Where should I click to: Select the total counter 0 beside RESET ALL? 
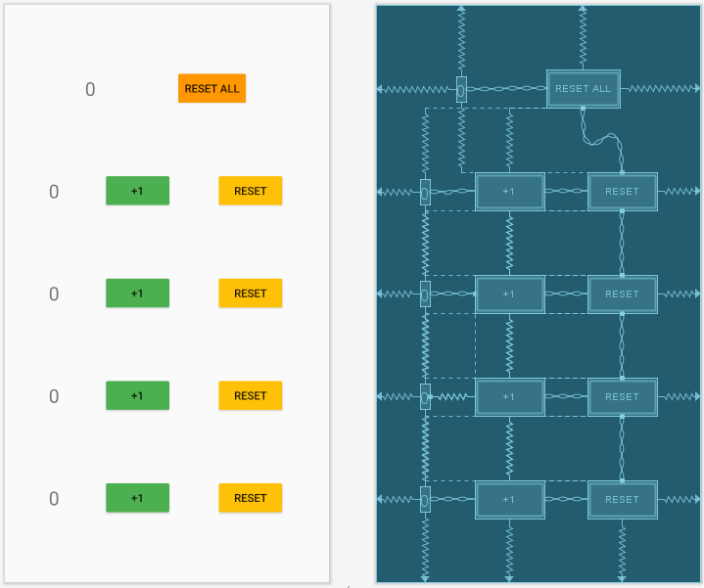click(x=90, y=89)
